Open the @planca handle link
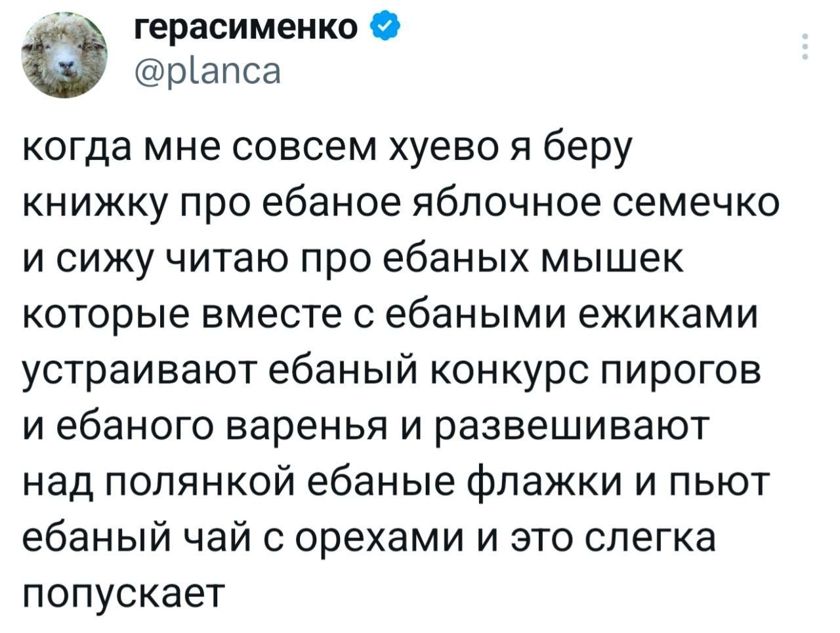Screen dimensions: 840x633 point(208,71)
